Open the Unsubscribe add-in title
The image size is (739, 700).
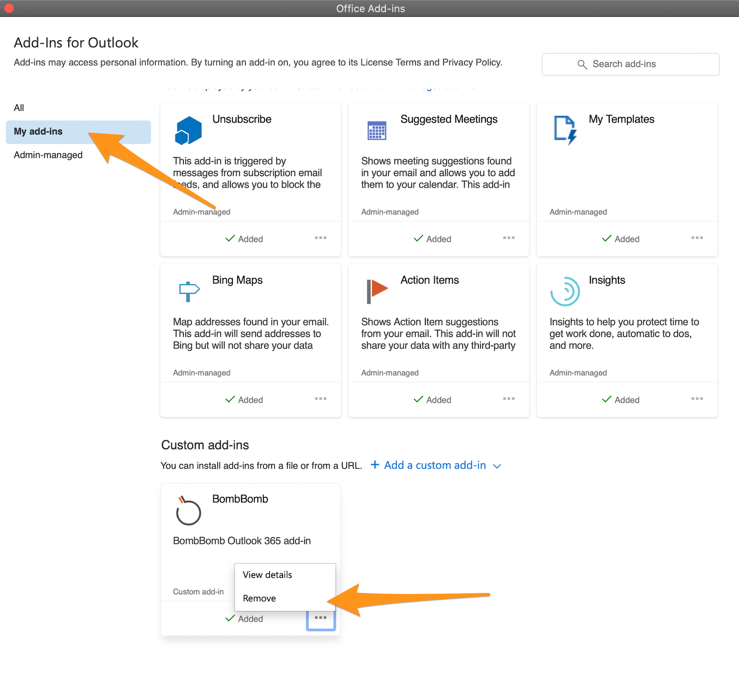point(242,119)
